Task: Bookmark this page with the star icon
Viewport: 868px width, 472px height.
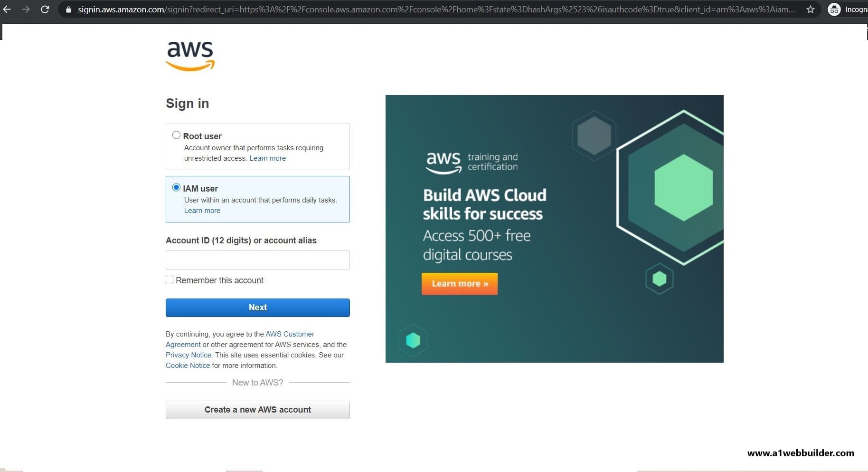Action: coord(811,10)
